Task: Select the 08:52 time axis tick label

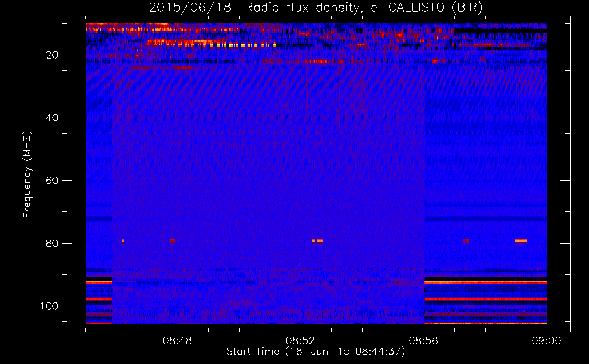Action: click(x=300, y=341)
